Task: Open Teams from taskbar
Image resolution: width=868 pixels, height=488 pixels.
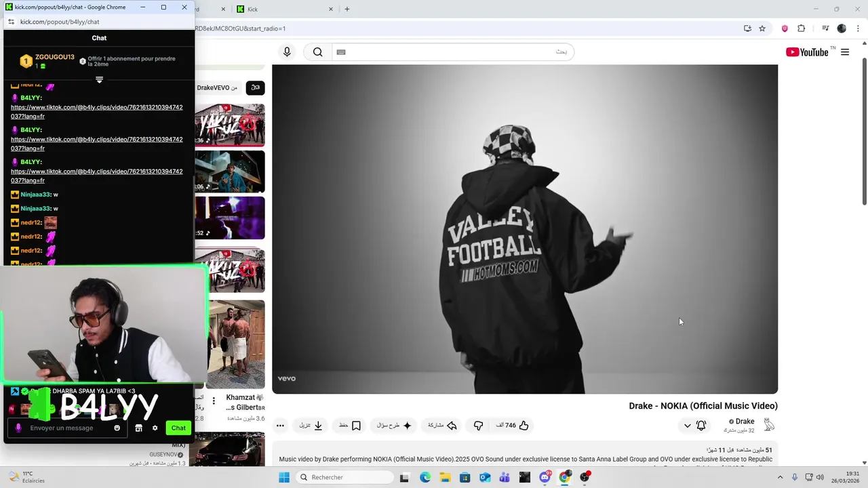Action: pos(505,477)
